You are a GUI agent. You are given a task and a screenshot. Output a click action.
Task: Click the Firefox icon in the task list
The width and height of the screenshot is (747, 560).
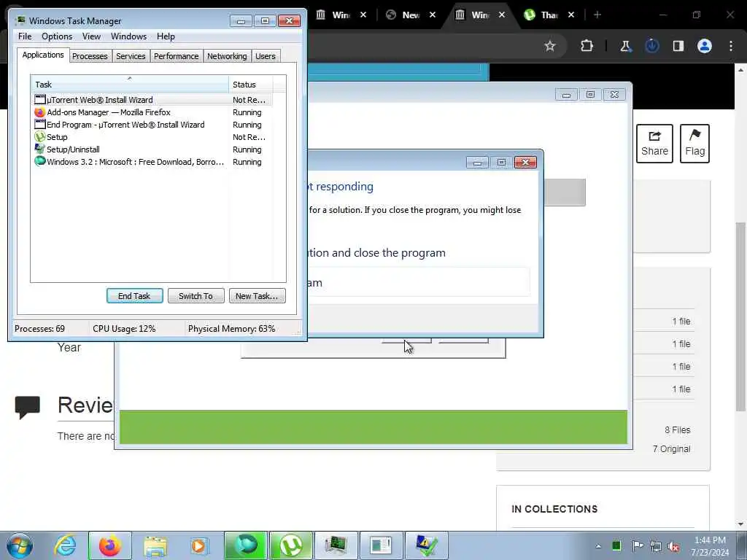39,112
